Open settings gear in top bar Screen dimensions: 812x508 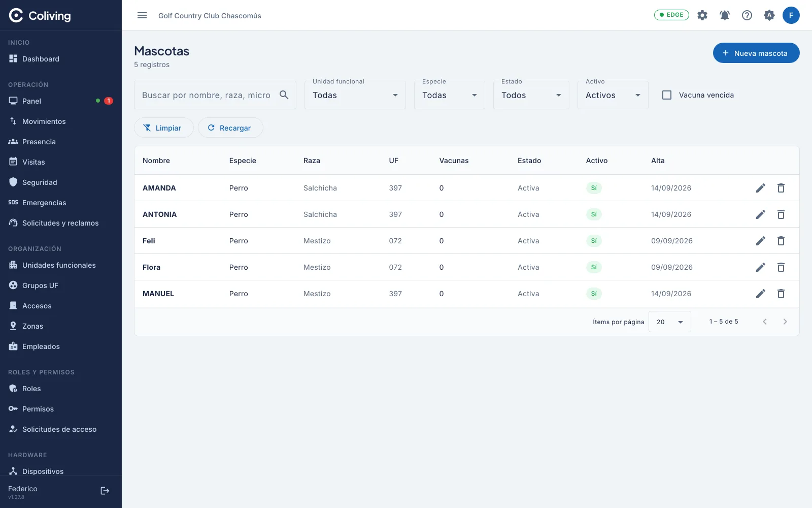point(702,15)
